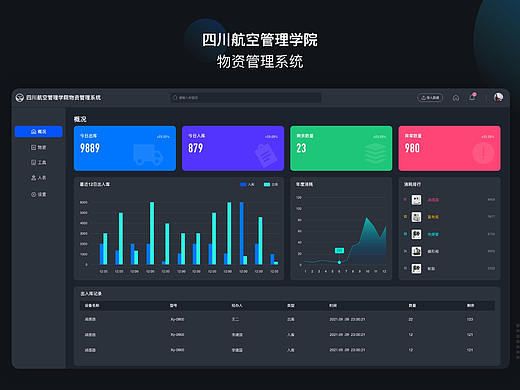Click the 23 value on the green card
Screen dimensions: 520x390
point(301,148)
